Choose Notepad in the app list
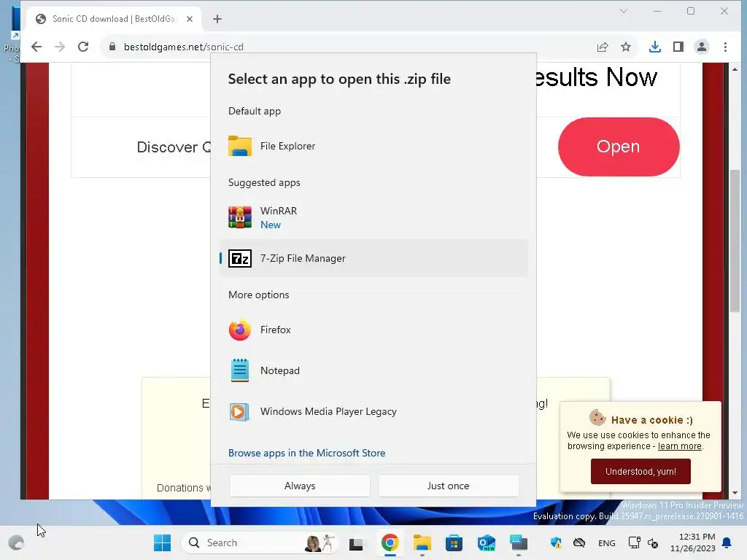747x560 pixels. (373, 370)
